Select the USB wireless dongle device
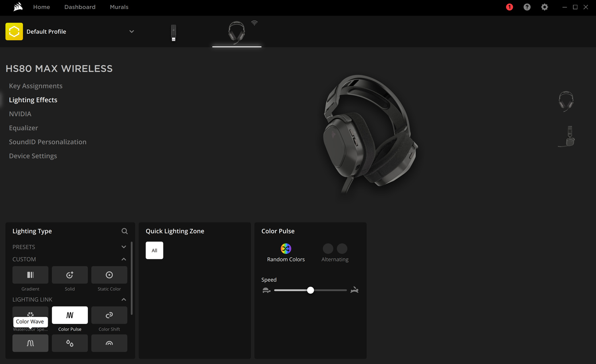The image size is (596, 364). (174, 33)
